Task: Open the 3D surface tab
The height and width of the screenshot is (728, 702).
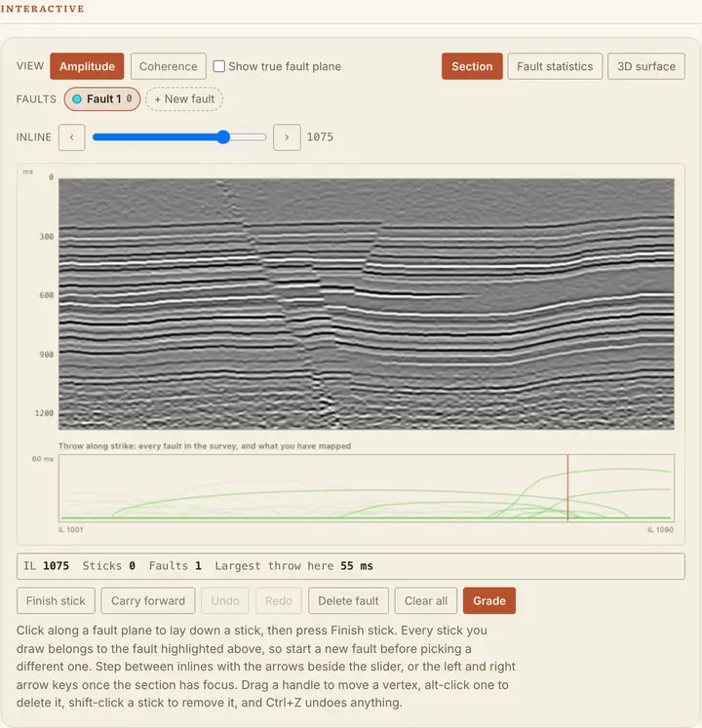Action: click(646, 66)
